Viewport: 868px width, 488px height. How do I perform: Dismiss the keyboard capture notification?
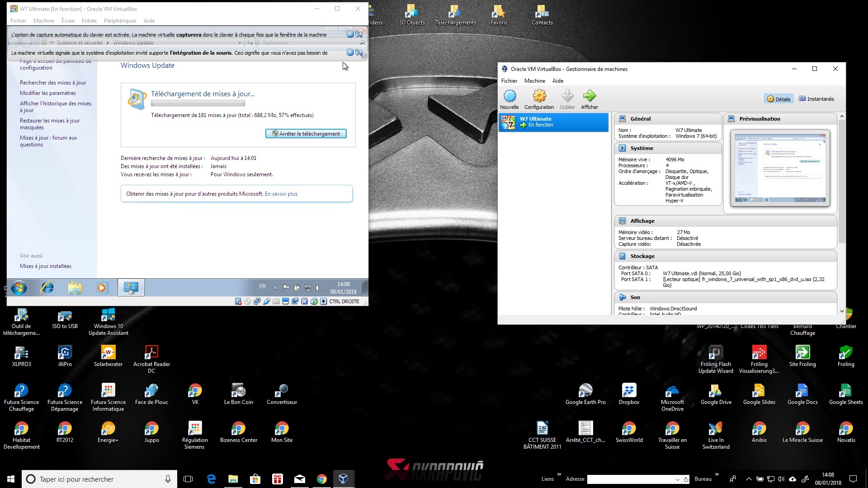tap(349, 34)
